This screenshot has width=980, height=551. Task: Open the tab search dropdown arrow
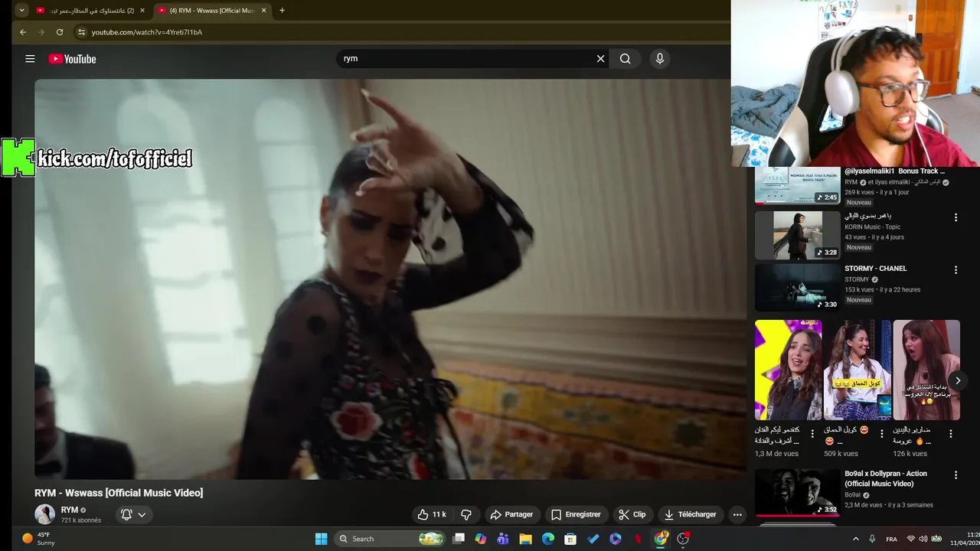pos(21,11)
